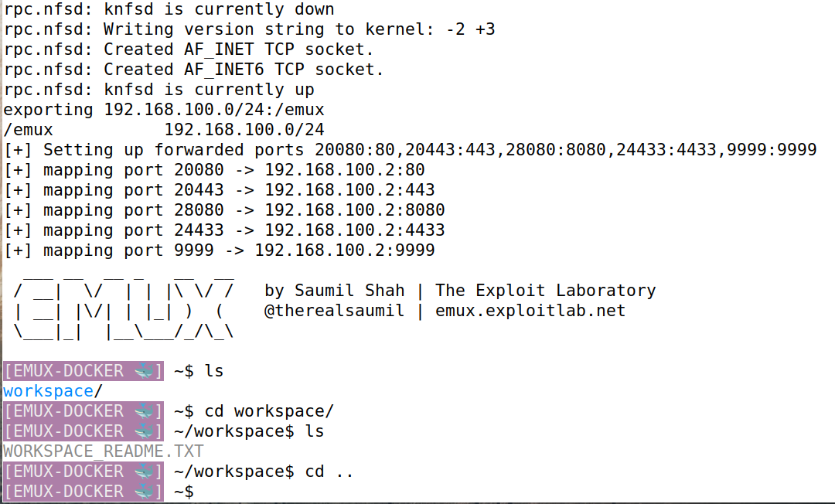Click 'knfsd is currently up' message
Screen dimensions: 835x504
click(210, 90)
